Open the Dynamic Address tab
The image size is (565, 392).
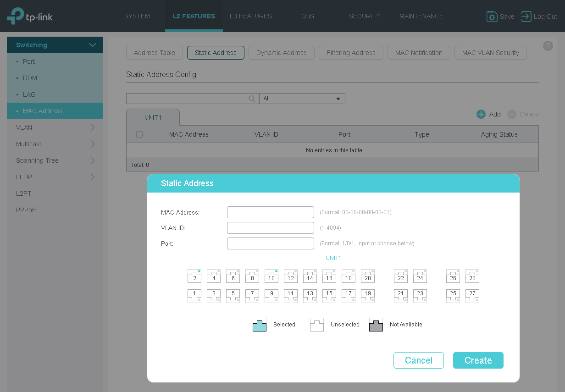[282, 53]
